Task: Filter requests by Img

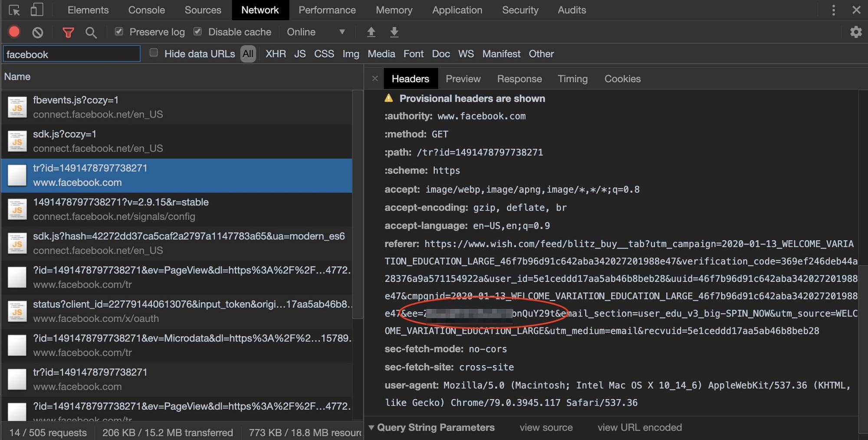Action: pos(351,54)
